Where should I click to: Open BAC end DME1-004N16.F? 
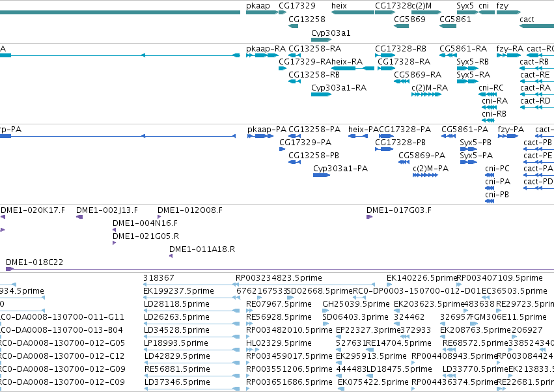click(x=145, y=224)
